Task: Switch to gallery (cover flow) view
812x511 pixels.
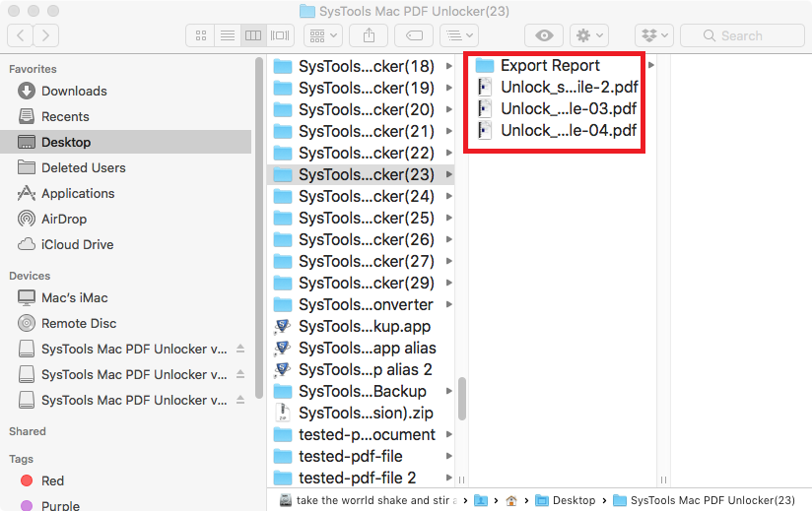Action: click(x=280, y=35)
